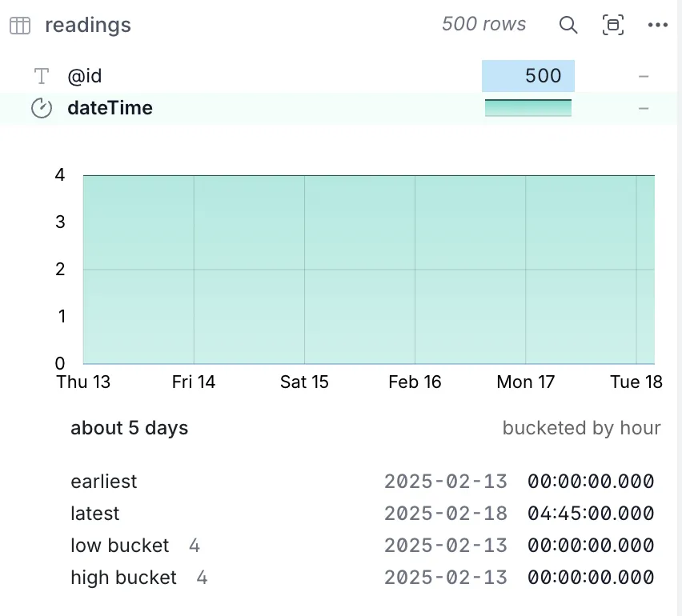
Task: Open the three-dot more options menu
Action: pyautogui.click(x=658, y=25)
